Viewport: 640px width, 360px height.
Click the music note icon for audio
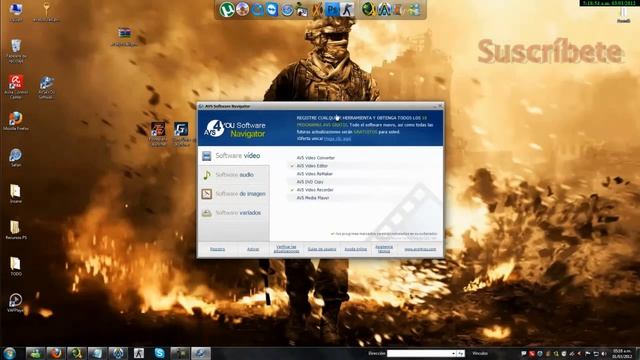(207, 175)
